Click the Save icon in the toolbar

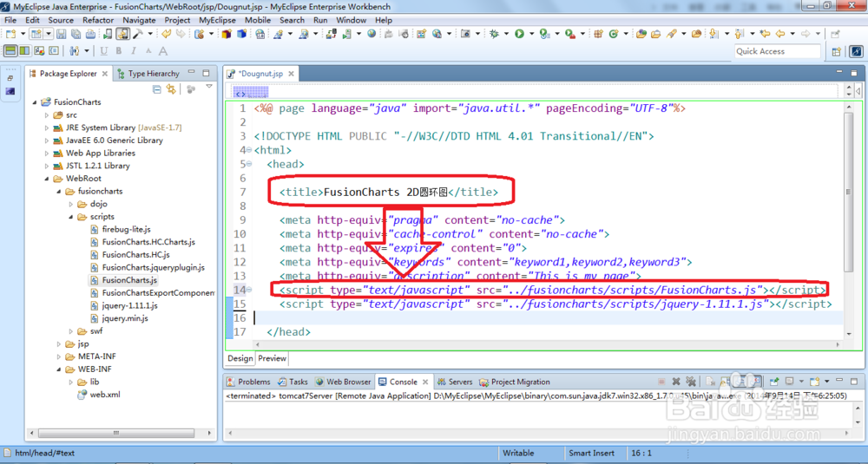pos(62,34)
